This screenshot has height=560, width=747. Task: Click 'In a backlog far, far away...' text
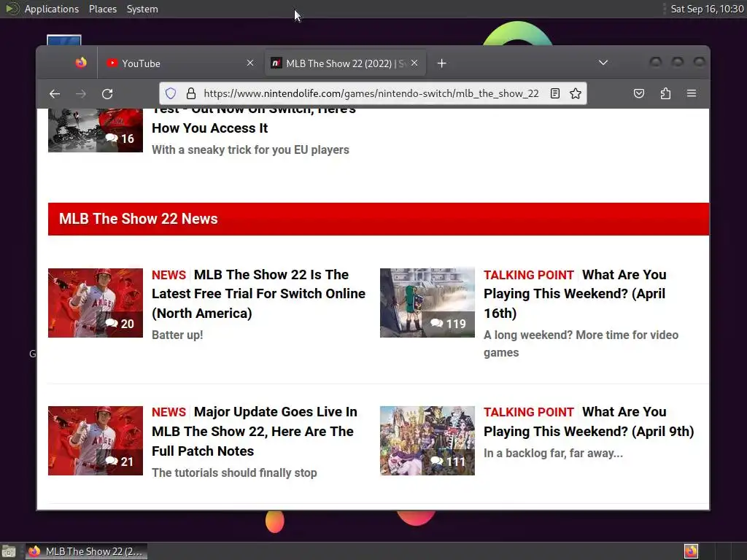[x=553, y=454]
